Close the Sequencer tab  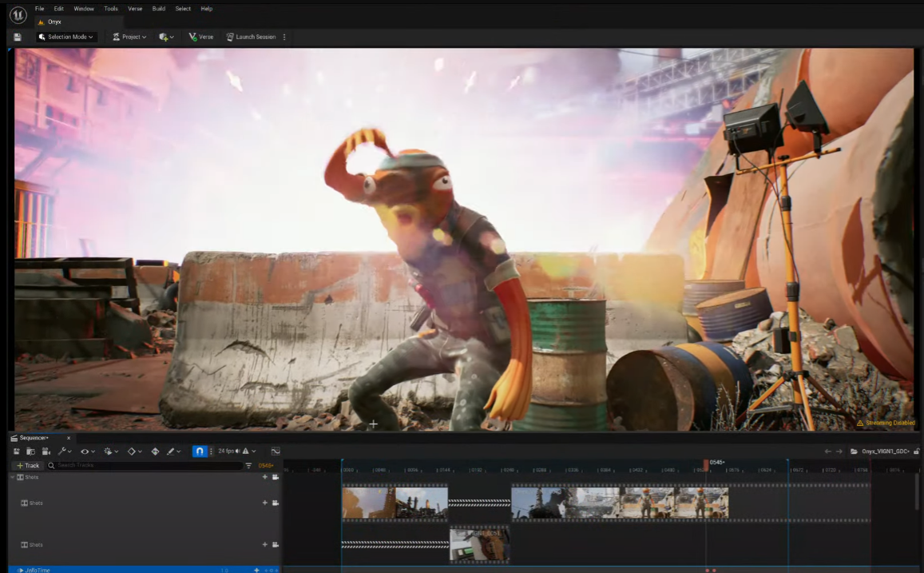click(x=69, y=438)
